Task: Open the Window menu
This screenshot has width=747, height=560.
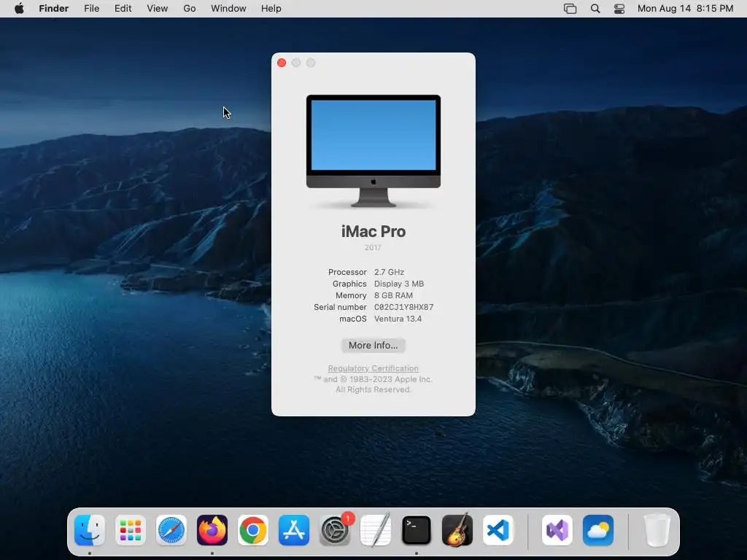Action: (x=228, y=9)
